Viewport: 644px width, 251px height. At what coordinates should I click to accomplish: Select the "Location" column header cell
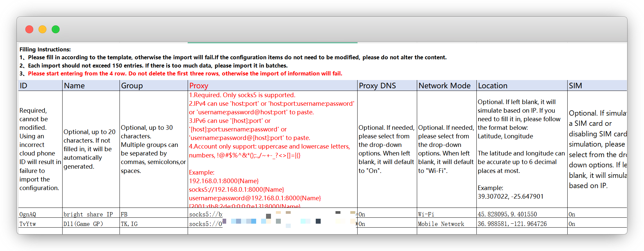click(x=522, y=86)
